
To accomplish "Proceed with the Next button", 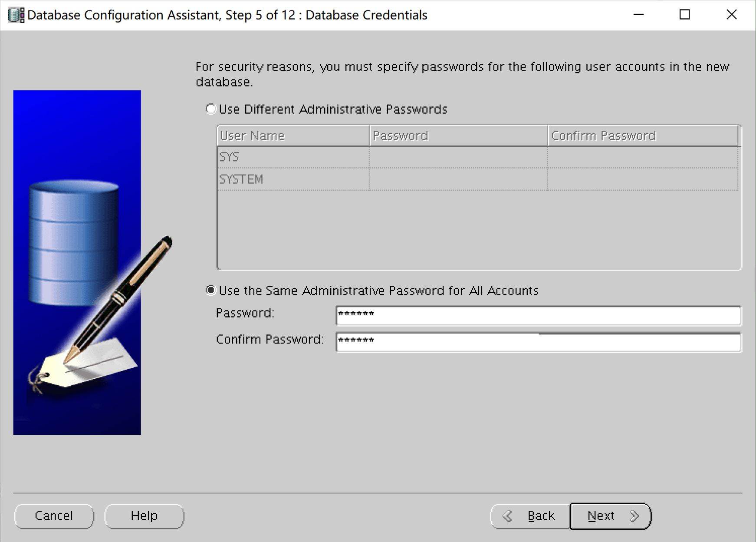I will pyautogui.click(x=611, y=516).
